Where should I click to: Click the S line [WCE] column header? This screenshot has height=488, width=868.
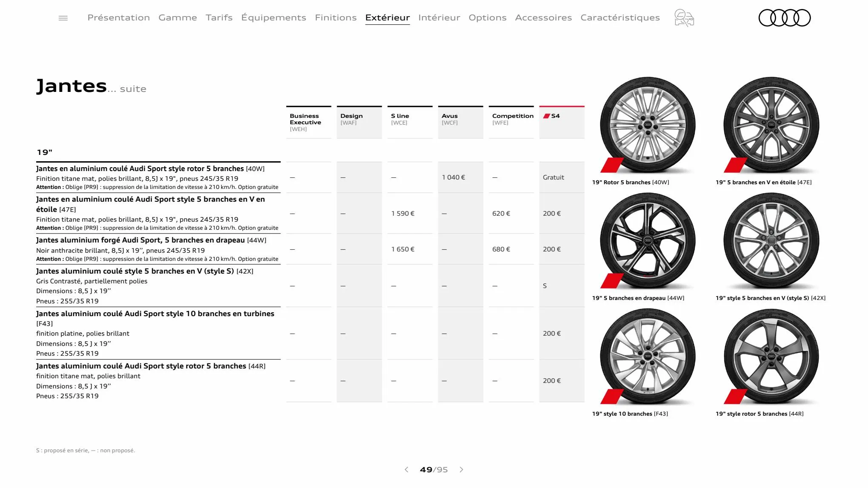410,122
